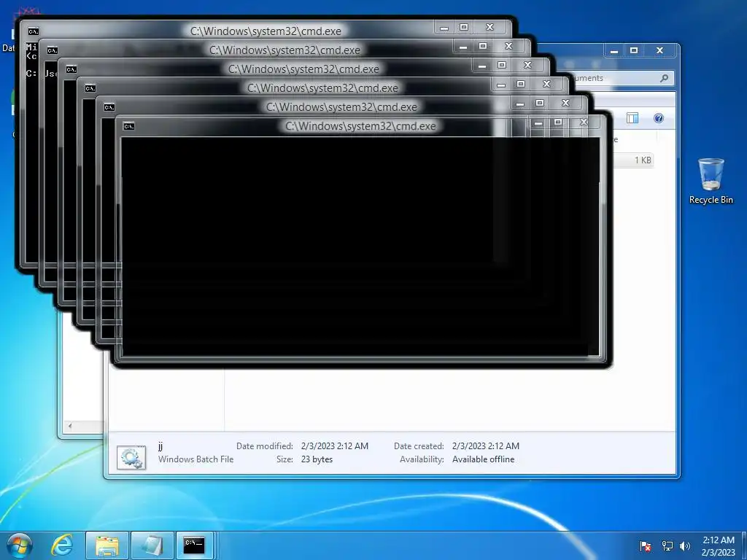The image size is (747, 560).
Task: Click the cmd.exe group icon on taskbar
Action: click(x=194, y=545)
